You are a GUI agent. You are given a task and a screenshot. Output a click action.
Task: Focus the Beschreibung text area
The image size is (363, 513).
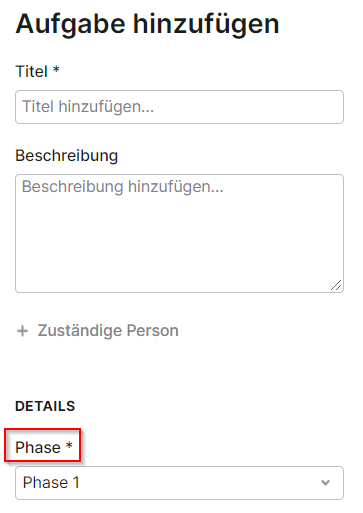[179, 233]
